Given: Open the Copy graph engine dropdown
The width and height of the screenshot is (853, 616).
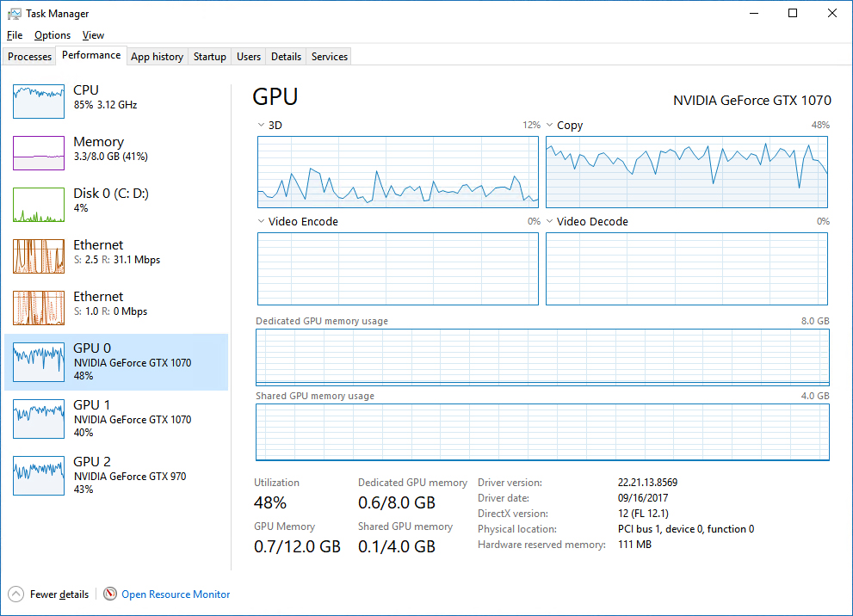Looking at the screenshot, I should (x=549, y=125).
